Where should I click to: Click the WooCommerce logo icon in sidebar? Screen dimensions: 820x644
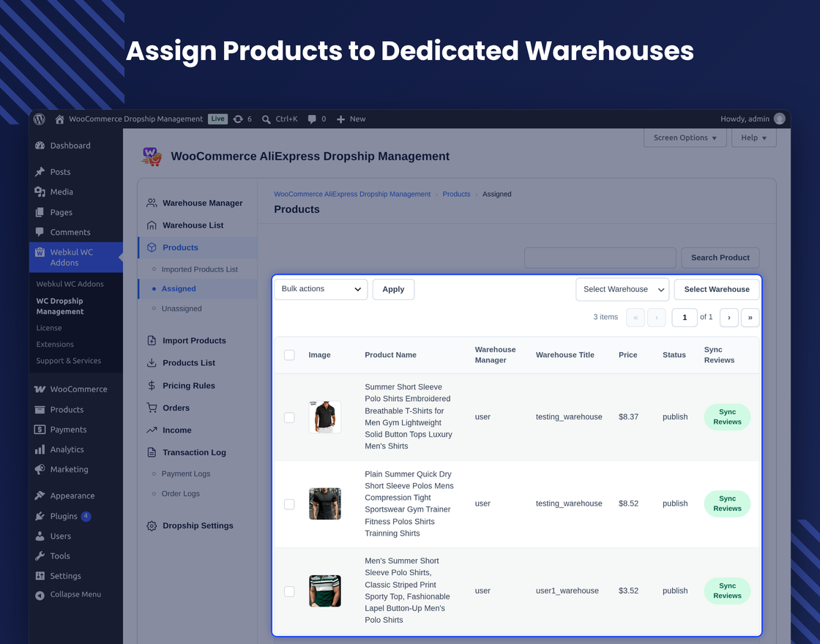(x=40, y=389)
